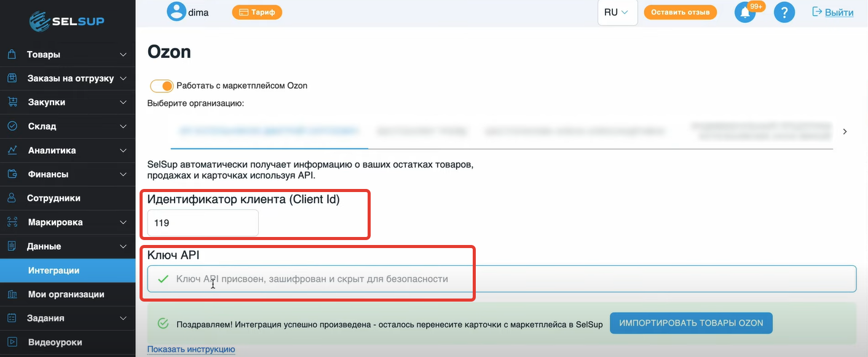Click the Client Id input field

pyautogui.click(x=203, y=223)
